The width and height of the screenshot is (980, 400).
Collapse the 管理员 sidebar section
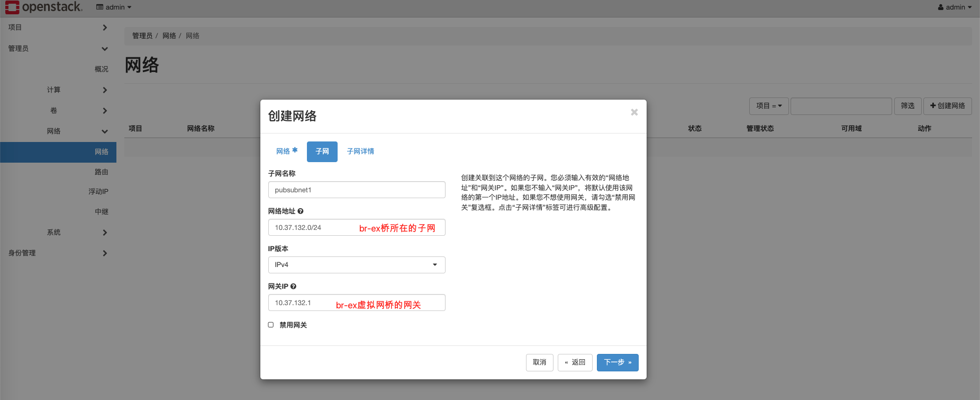tap(58, 49)
